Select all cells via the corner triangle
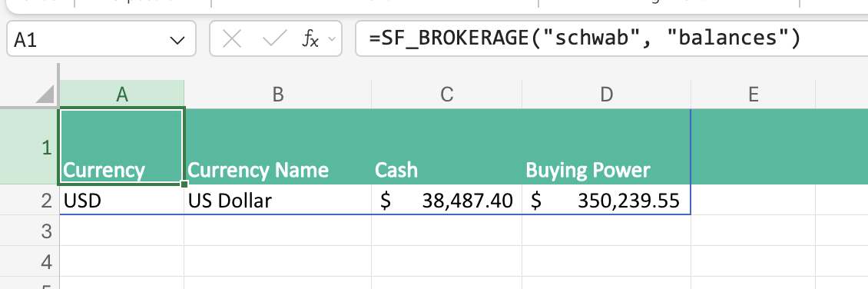Viewport: 868px width, 289px height. pos(45,94)
